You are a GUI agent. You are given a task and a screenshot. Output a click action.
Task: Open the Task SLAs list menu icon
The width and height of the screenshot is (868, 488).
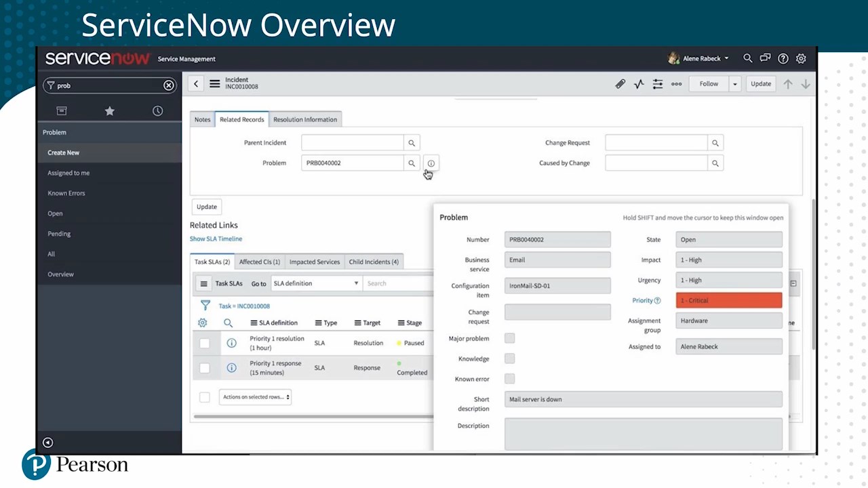(x=203, y=284)
